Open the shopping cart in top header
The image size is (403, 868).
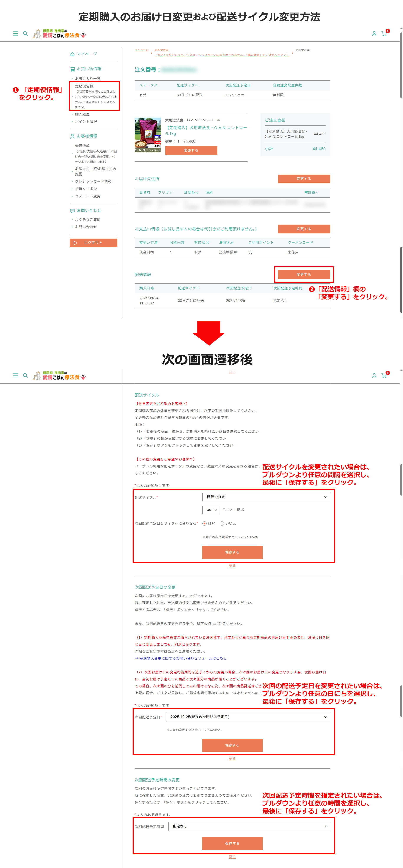[384, 34]
